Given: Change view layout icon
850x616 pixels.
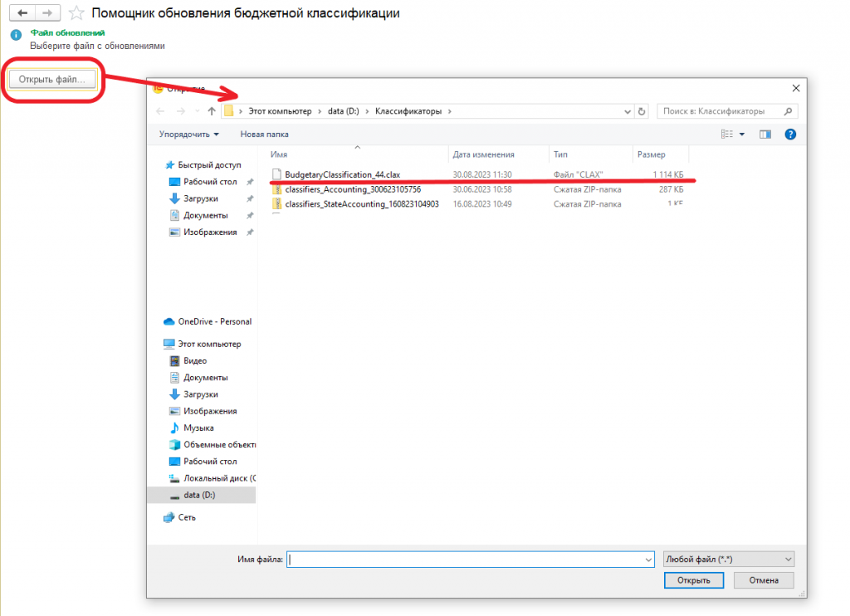Looking at the screenshot, I should 727,134.
